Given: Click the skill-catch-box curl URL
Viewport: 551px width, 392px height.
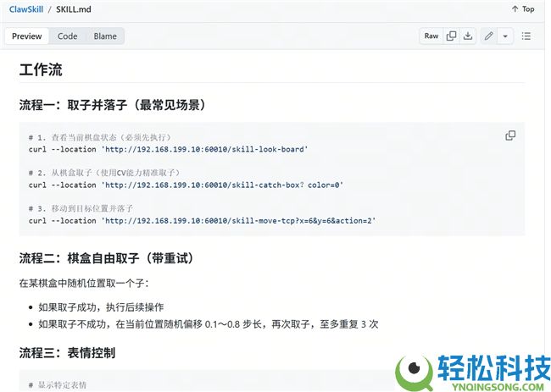Looking at the screenshot, I should 224,185.
